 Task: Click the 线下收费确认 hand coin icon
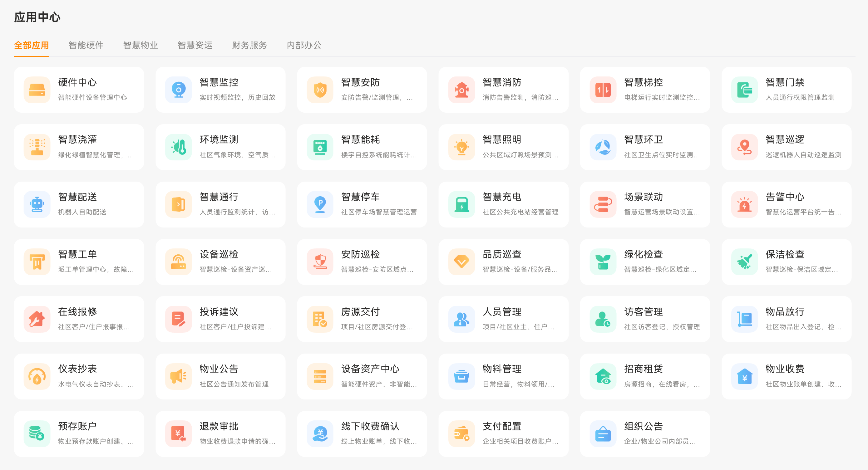[320, 433]
